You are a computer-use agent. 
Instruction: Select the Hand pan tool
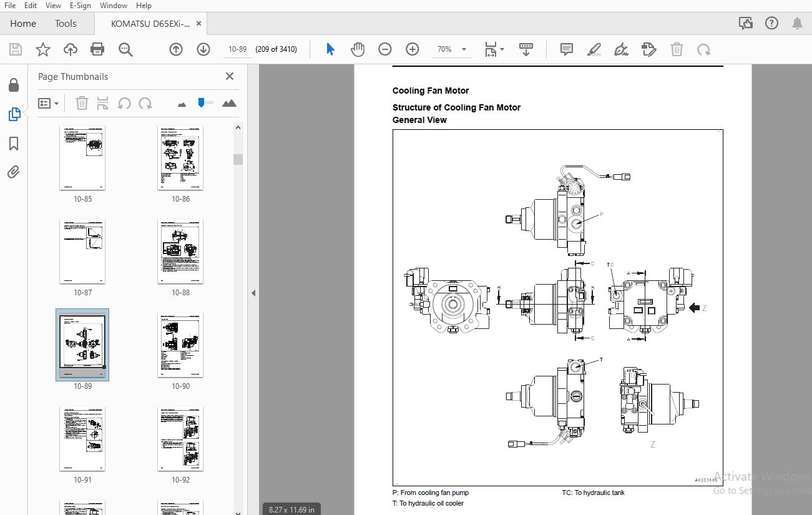[357, 49]
